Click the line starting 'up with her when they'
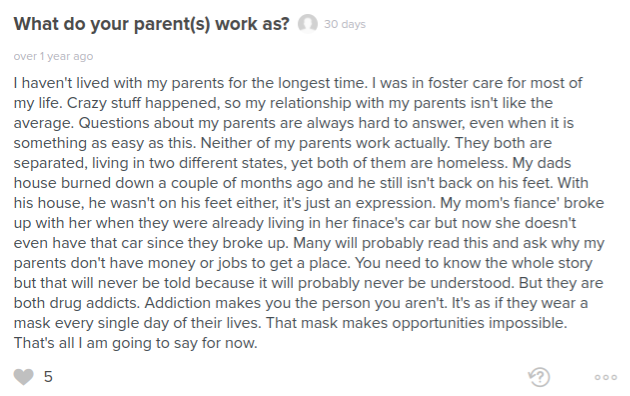 point(295,223)
